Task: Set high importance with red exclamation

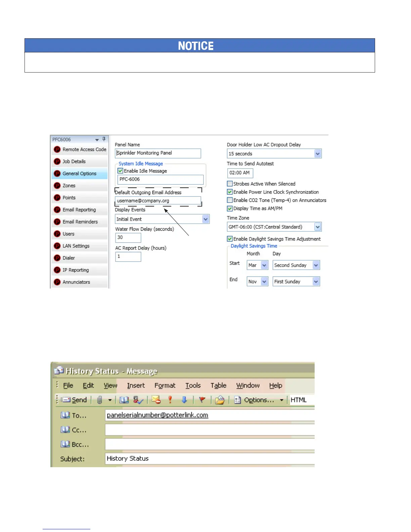Action: 170,400
